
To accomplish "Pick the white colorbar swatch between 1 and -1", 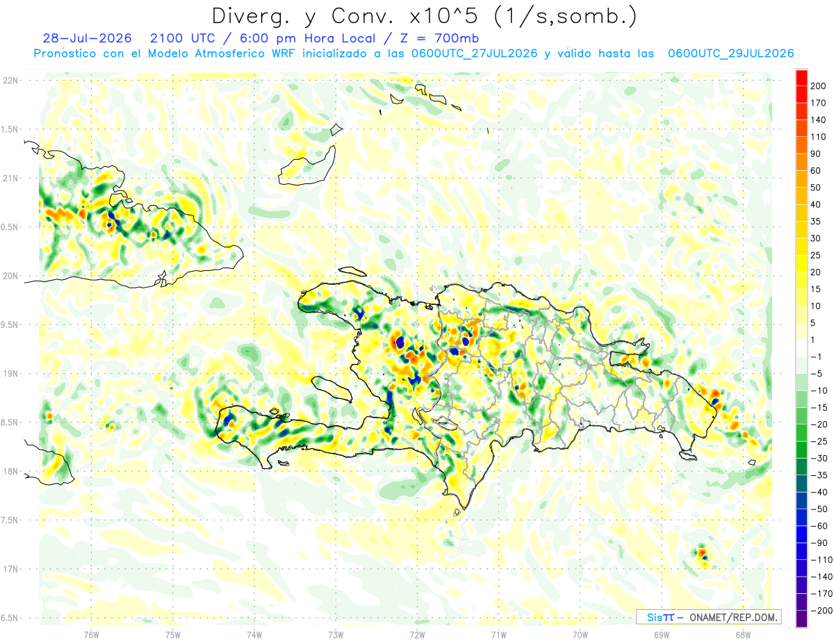I will [x=801, y=349].
